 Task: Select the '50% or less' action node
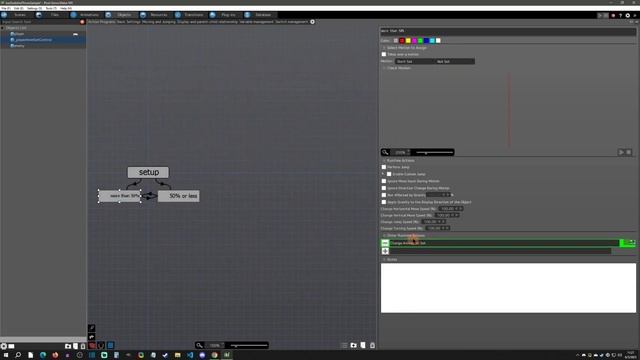(179, 196)
